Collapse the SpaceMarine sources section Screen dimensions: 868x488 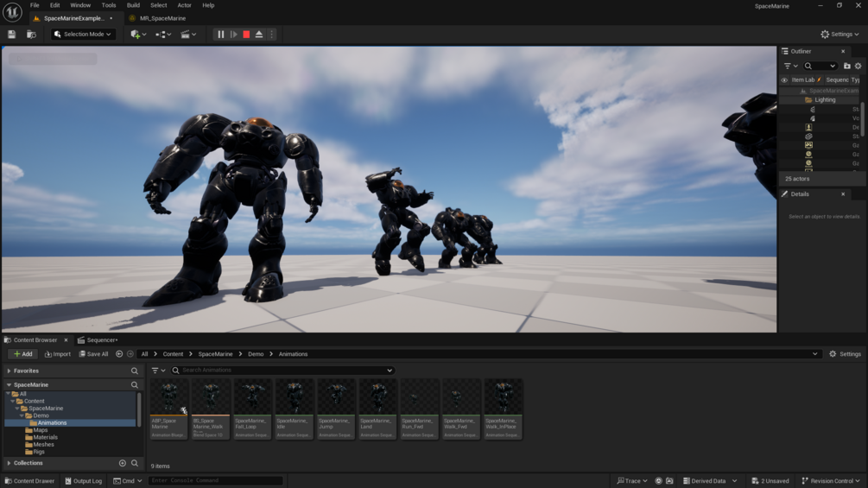9,384
